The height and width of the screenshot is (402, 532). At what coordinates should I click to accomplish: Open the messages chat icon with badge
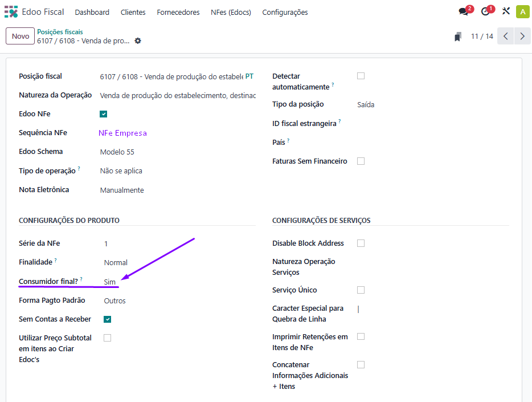(x=464, y=11)
